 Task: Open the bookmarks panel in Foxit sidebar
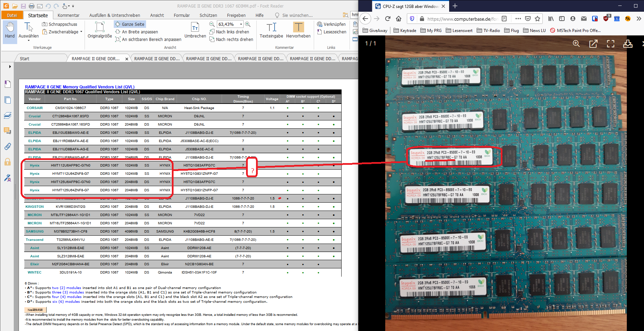[x=8, y=84]
